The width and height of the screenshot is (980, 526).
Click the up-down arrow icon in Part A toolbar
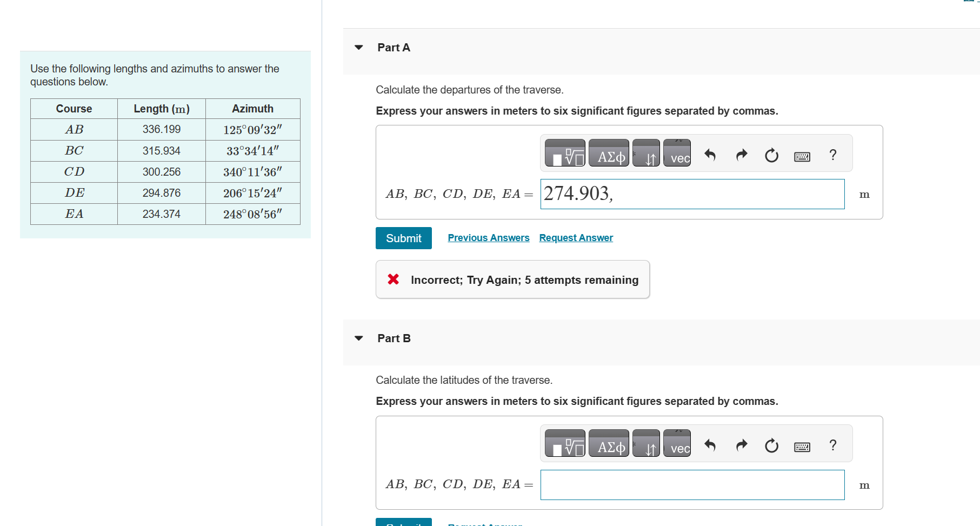(646, 155)
